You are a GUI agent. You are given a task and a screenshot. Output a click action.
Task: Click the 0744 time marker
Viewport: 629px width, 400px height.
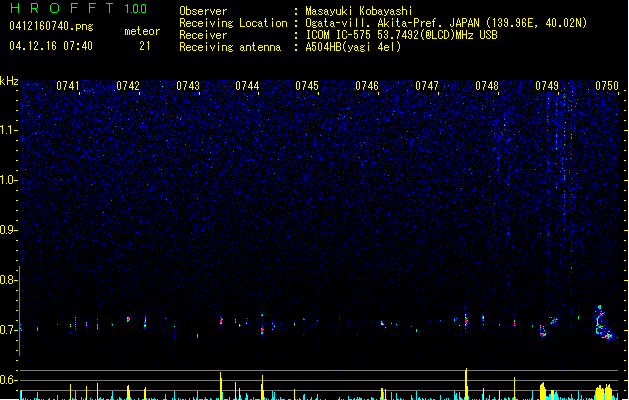point(247,86)
